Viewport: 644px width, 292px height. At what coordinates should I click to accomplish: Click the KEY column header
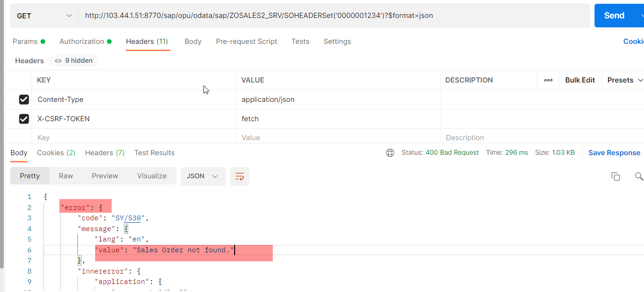click(44, 80)
